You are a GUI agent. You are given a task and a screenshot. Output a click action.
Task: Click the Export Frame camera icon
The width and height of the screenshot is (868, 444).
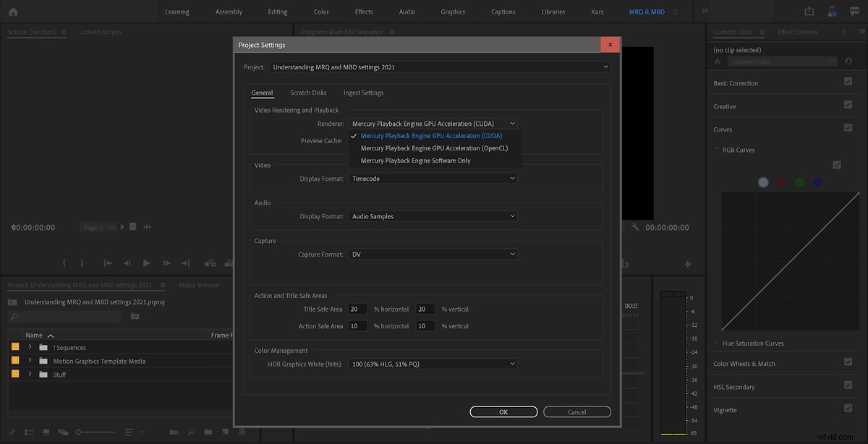[229, 263]
